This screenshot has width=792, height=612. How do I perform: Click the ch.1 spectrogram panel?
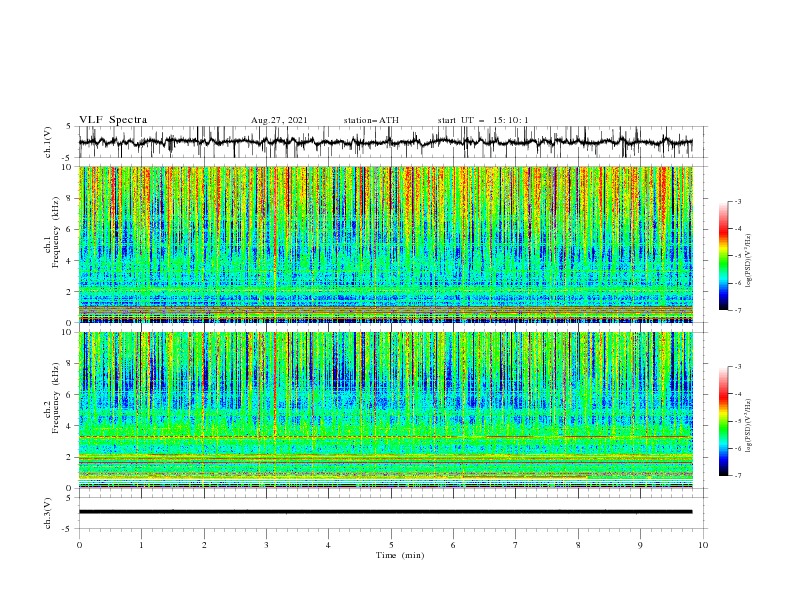point(385,244)
